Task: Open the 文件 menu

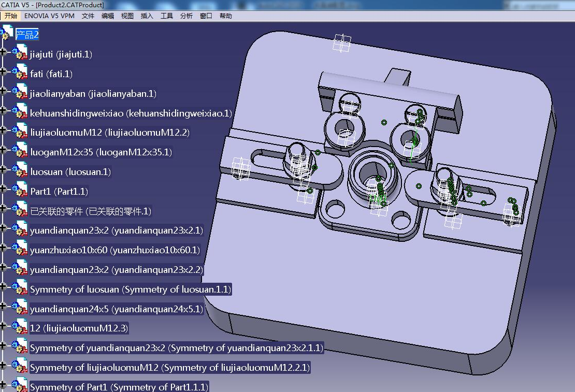Action: (88, 16)
